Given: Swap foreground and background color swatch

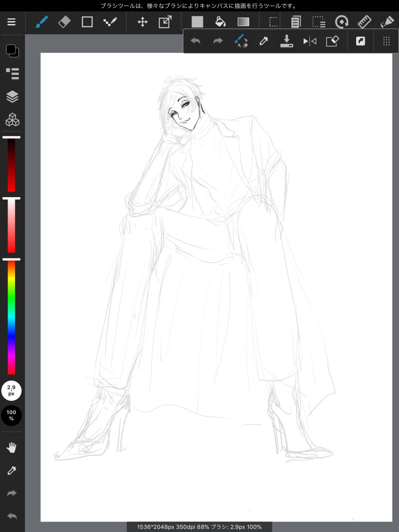Looking at the screenshot, I should pos(12,50).
